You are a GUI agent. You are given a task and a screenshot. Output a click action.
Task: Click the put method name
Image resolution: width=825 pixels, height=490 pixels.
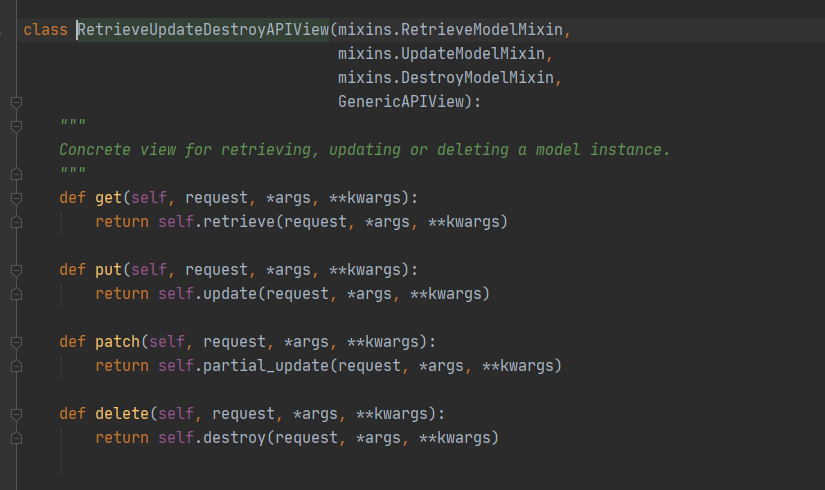click(108, 270)
